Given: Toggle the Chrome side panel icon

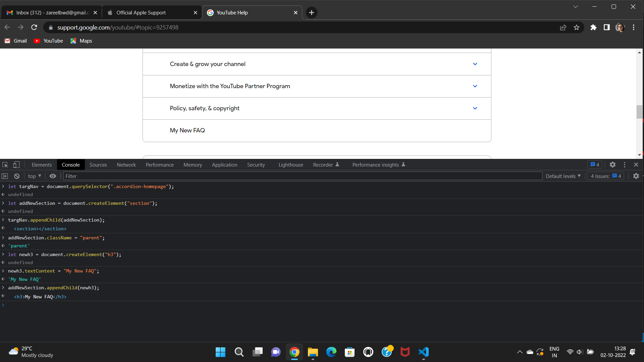Looking at the screenshot, I should (606, 27).
